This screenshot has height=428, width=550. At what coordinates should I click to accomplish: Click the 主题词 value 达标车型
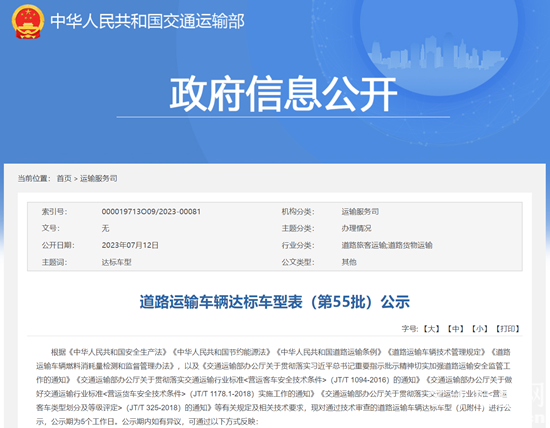pyautogui.click(x=116, y=262)
